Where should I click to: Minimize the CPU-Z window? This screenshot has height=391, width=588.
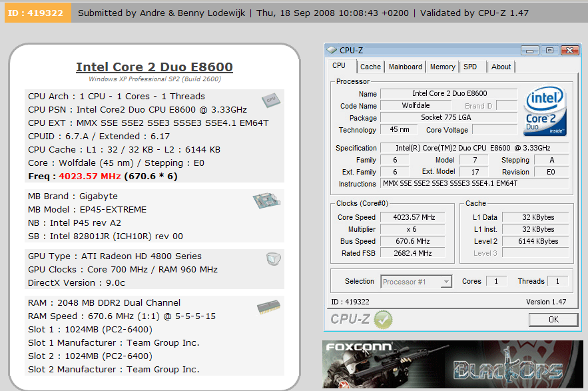[529, 50]
